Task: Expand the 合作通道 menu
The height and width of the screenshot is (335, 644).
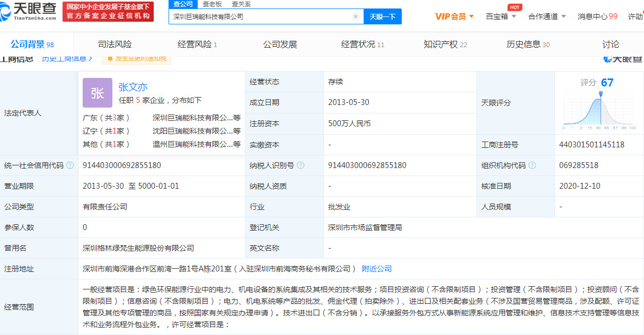Action: pyautogui.click(x=547, y=16)
